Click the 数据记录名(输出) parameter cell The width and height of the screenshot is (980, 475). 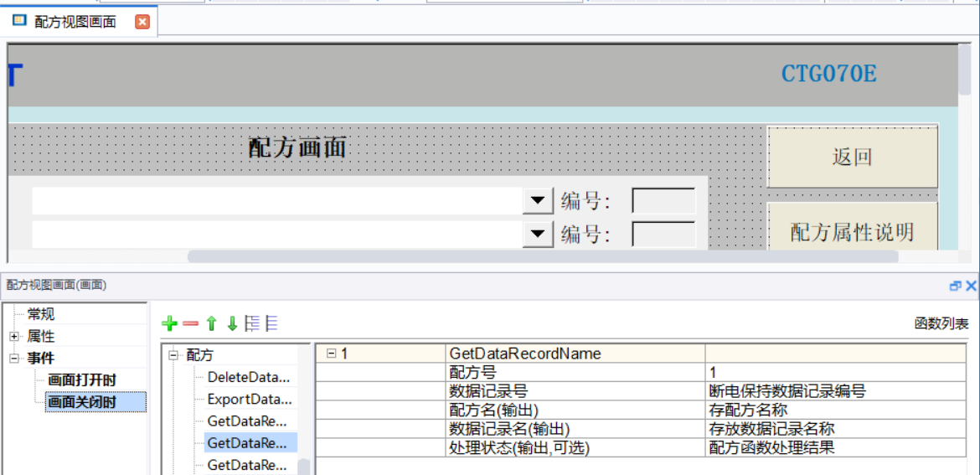575,429
